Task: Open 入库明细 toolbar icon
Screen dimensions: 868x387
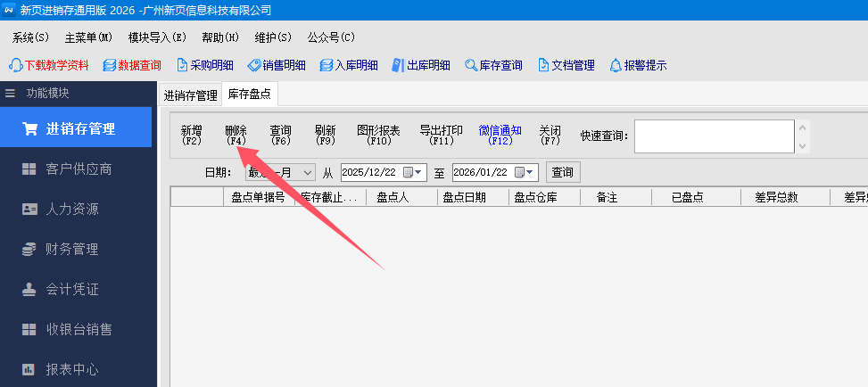Action: pos(327,65)
